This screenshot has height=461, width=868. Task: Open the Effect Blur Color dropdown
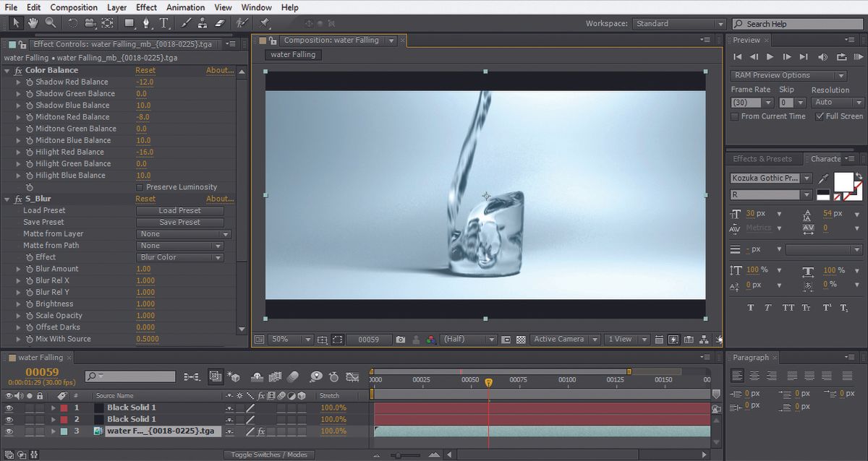[180, 257]
